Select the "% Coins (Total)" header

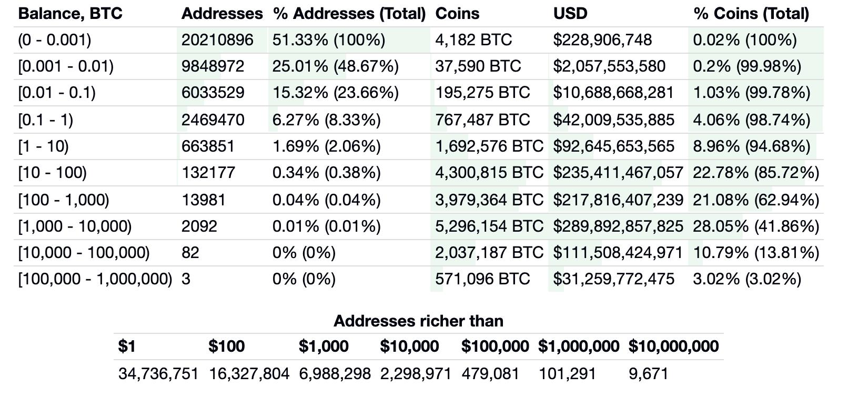751,13
